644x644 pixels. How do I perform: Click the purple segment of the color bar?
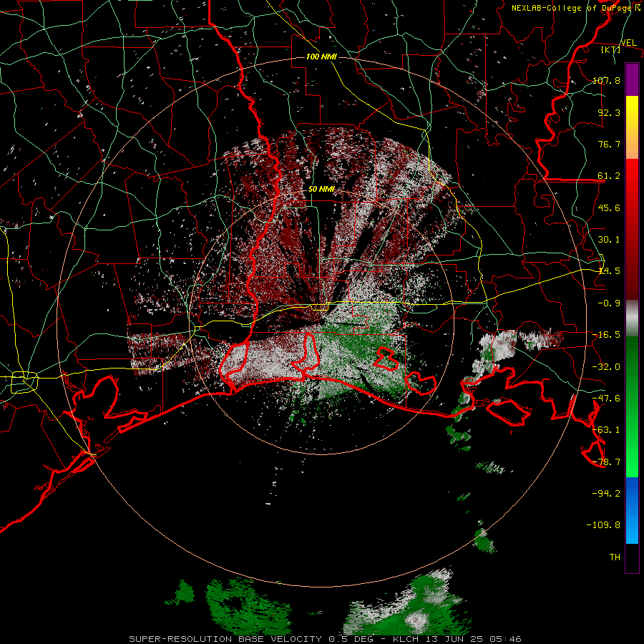[632, 79]
